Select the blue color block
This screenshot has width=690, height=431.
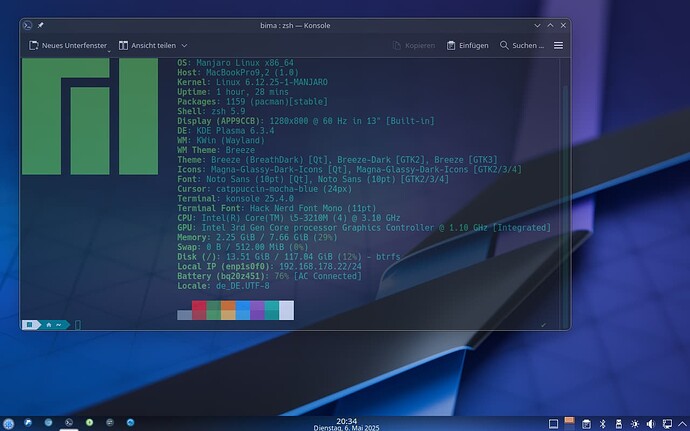point(243,310)
